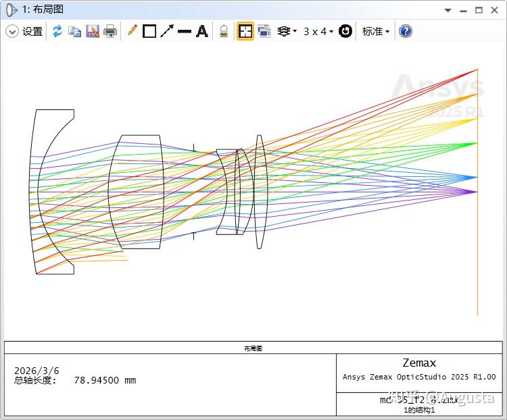507x420 pixels.
Task: Select the pencil annotation tool
Action: tap(132, 31)
